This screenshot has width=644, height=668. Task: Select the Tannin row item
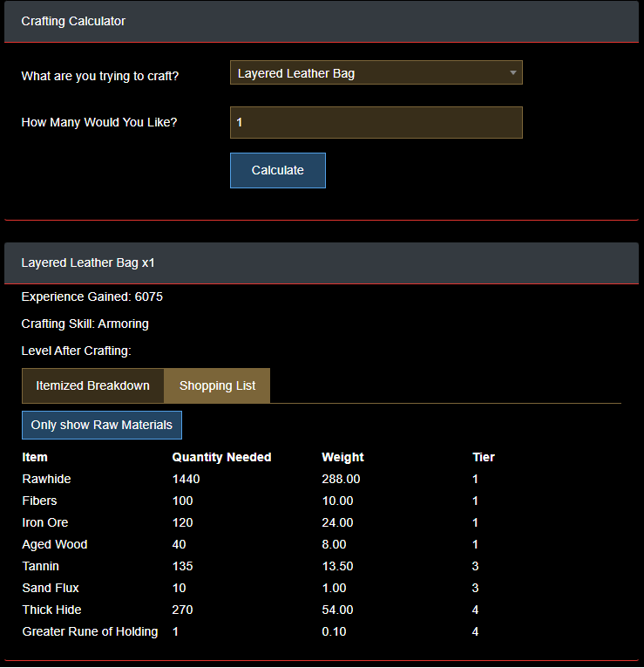click(x=41, y=566)
